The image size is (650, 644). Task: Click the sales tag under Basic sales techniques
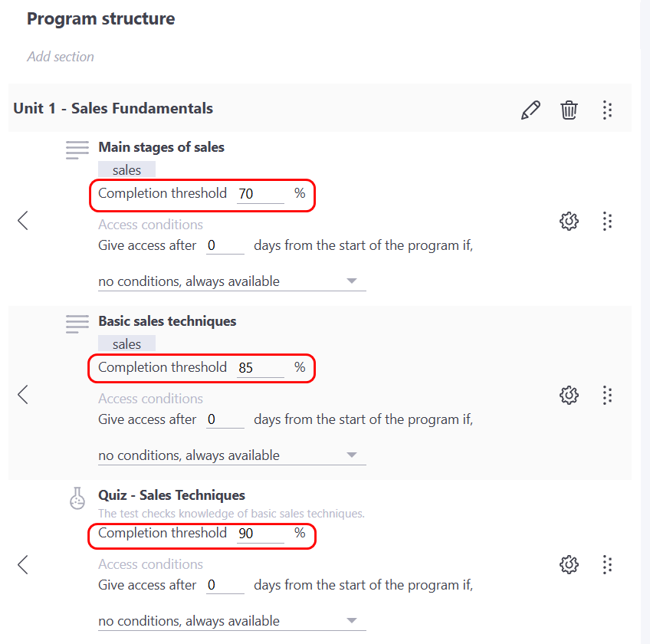pos(126,344)
